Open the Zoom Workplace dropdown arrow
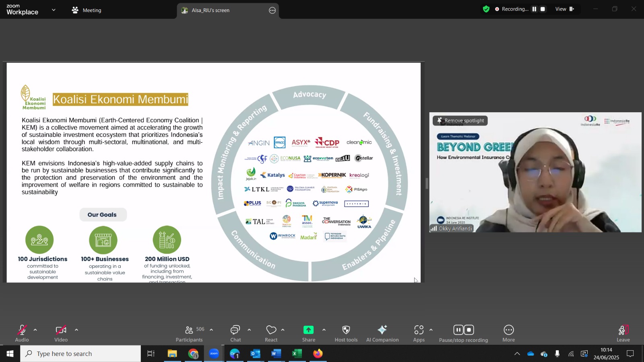 click(54, 10)
